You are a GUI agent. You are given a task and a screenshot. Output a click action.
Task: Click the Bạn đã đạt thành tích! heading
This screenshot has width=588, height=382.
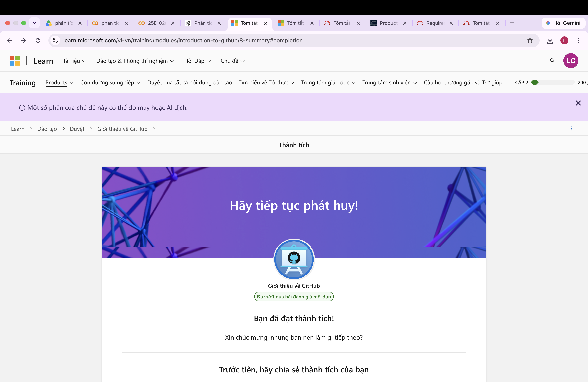294,318
